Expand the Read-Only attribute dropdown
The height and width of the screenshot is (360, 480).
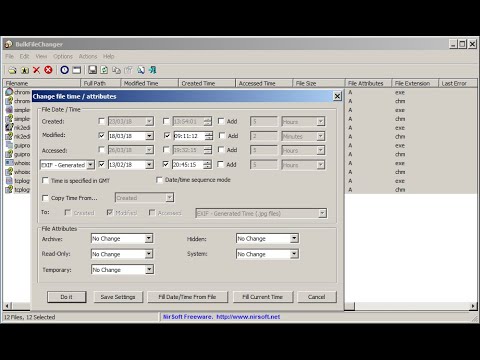pyautogui.click(x=149, y=254)
